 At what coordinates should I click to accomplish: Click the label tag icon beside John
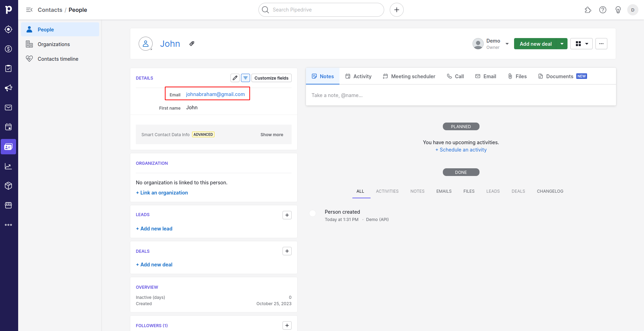192,44
